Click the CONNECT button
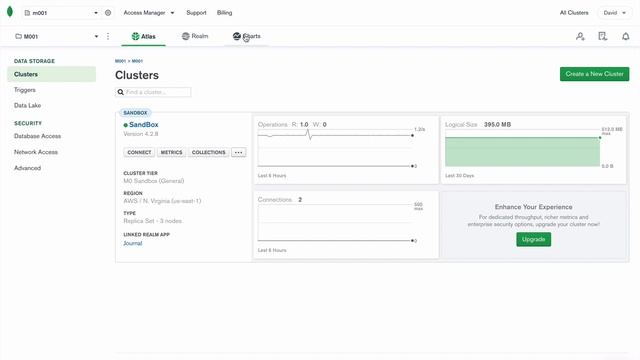Image resolution: width=640 pixels, height=360 pixels. pos(139,152)
